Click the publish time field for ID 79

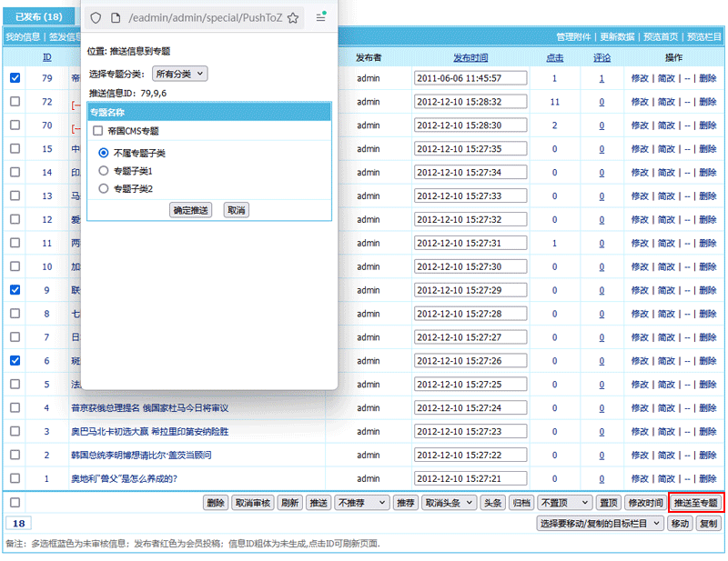click(x=470, y=78)
